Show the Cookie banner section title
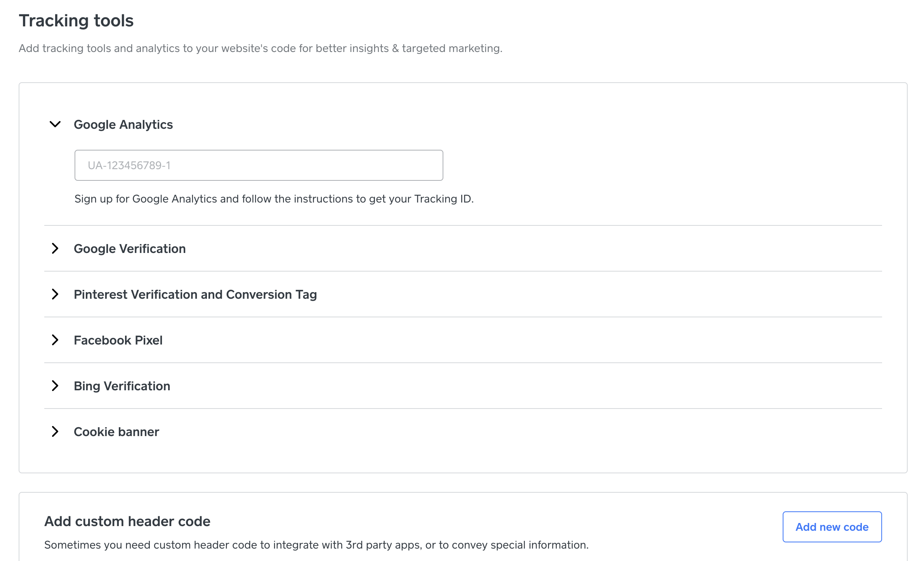This screenshot has height=561, width=924. tap(116, 432)
